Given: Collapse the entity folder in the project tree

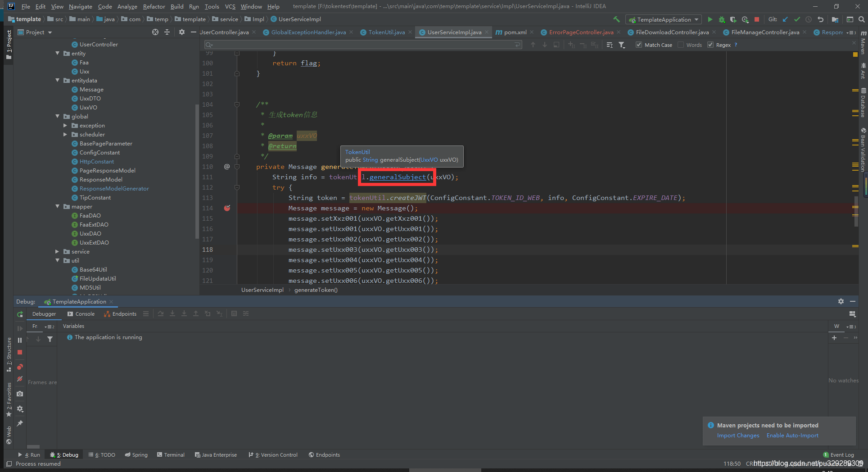Looking at the screenshot, I should 58,53.
